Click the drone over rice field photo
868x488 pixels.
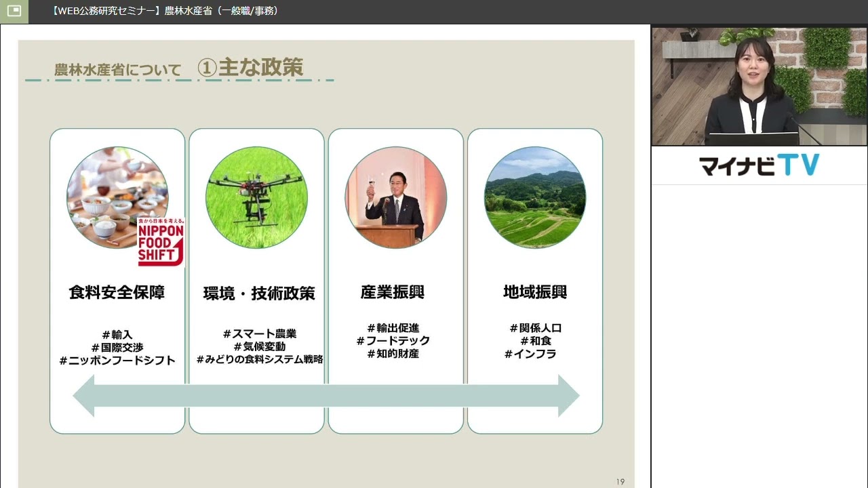pos(256,198)
